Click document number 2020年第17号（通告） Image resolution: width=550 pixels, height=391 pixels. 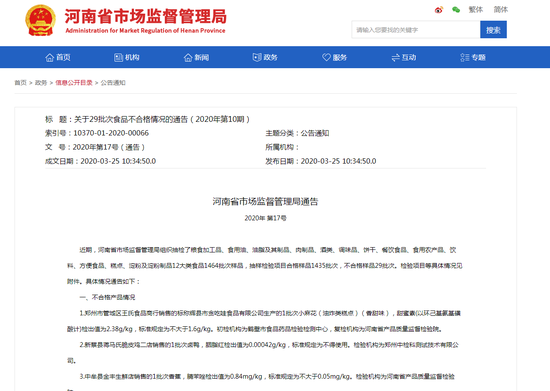[x=109, y=147]
